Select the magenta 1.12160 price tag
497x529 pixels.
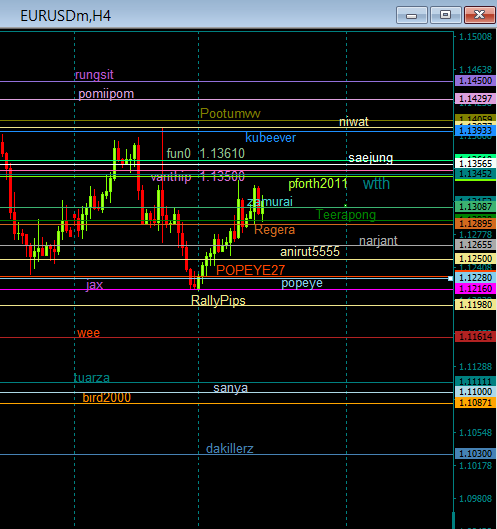point(475,289)
